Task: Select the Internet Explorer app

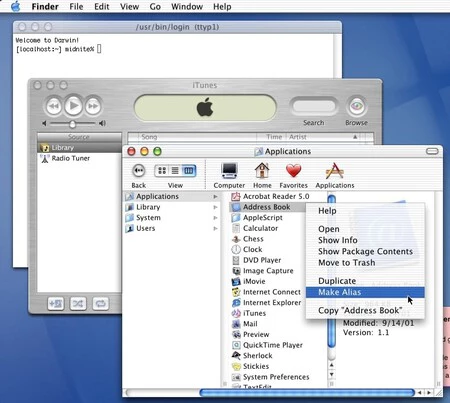Action: [x=266, y=303]
